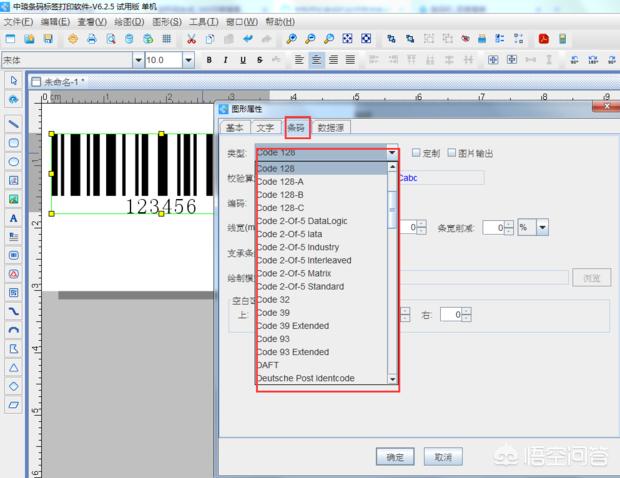
Task: Toggle center text alignment
Action: pyautogui.click(x=316, y=60)
